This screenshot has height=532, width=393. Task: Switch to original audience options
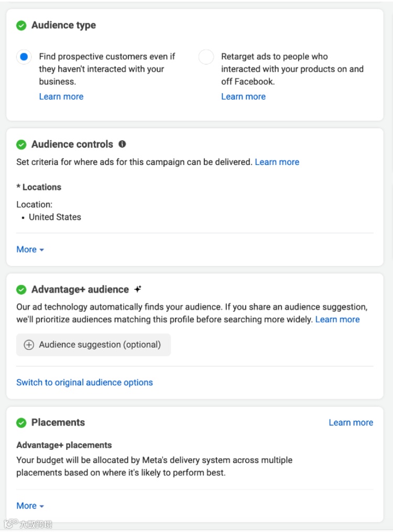[x=84, y=383]
